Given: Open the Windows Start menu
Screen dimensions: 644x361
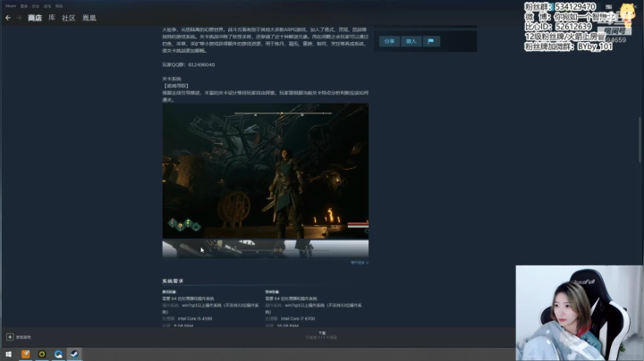Looking at the screenshot, I should pyautogui.click(x=9, y=354).
